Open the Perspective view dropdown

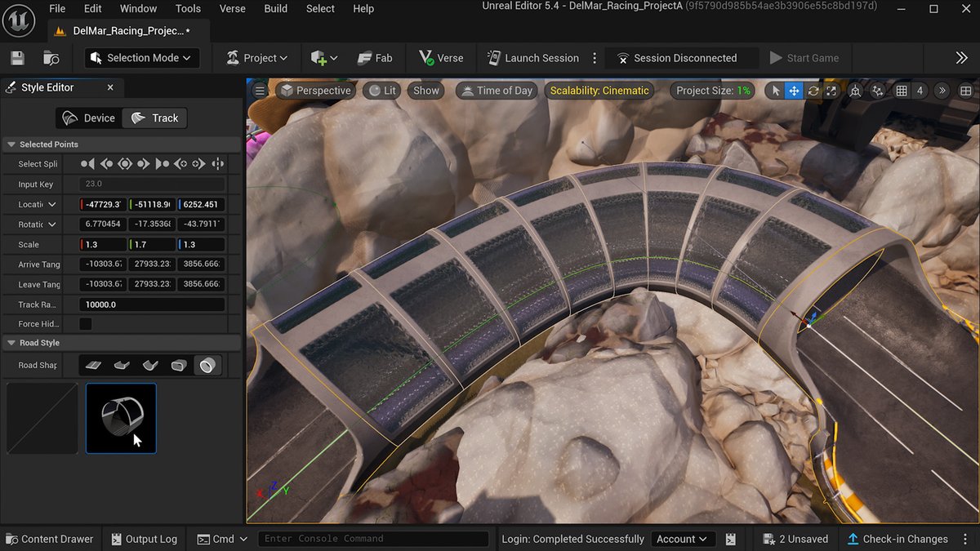tap(315, 91)
